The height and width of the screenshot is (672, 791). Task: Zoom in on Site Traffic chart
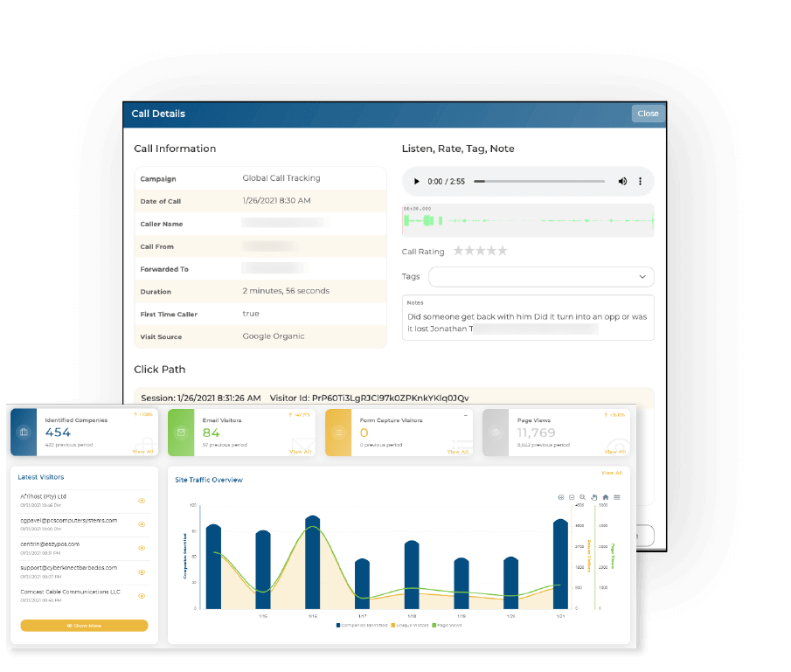pyautogui.click(x=561, y=497)
